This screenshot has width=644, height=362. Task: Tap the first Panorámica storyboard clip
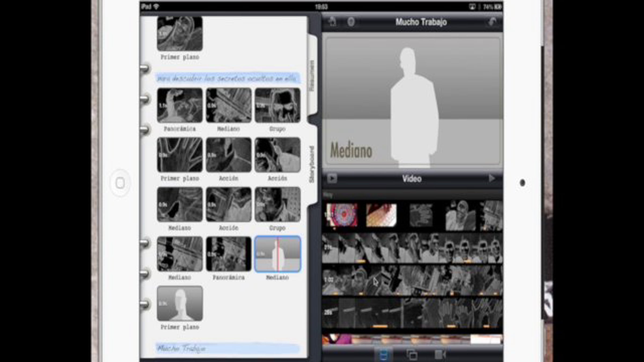(180, 105)
